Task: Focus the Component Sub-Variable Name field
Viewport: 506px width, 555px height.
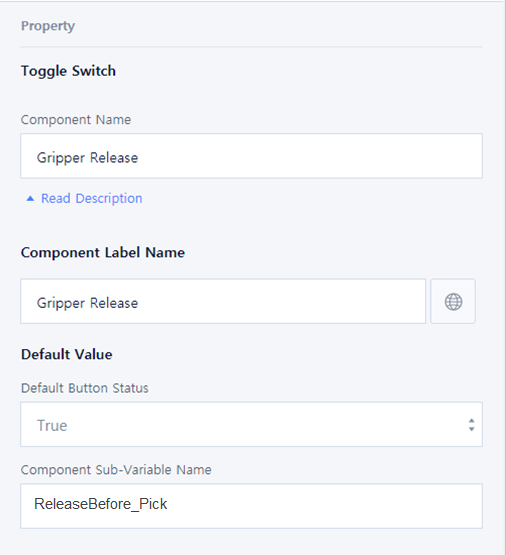Action: click(251, 506)
